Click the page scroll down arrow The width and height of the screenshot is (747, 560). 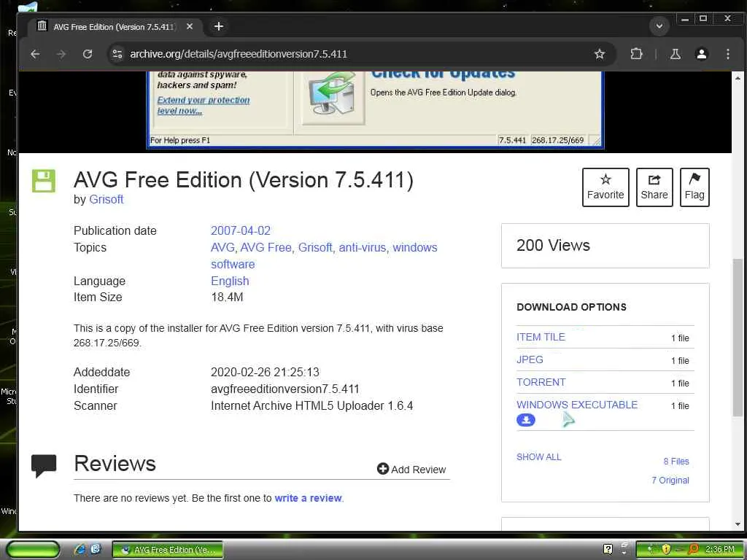tap(738, 524)
